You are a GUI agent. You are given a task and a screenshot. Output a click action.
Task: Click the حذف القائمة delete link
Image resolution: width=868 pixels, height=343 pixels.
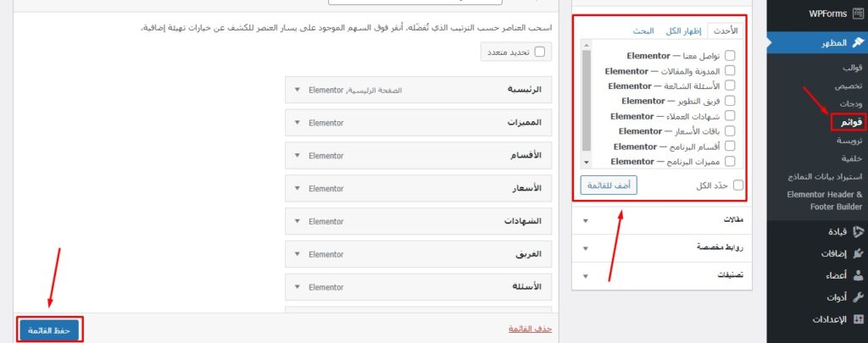point(531,329)
